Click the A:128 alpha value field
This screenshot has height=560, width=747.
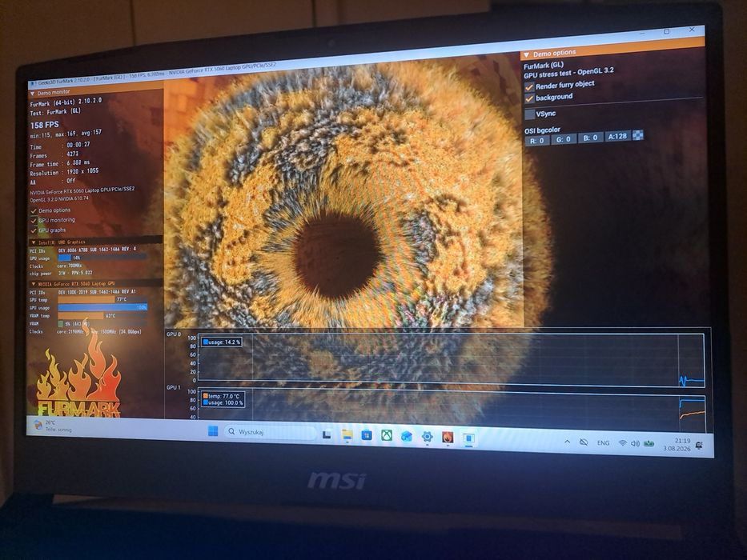coord(617,136)
